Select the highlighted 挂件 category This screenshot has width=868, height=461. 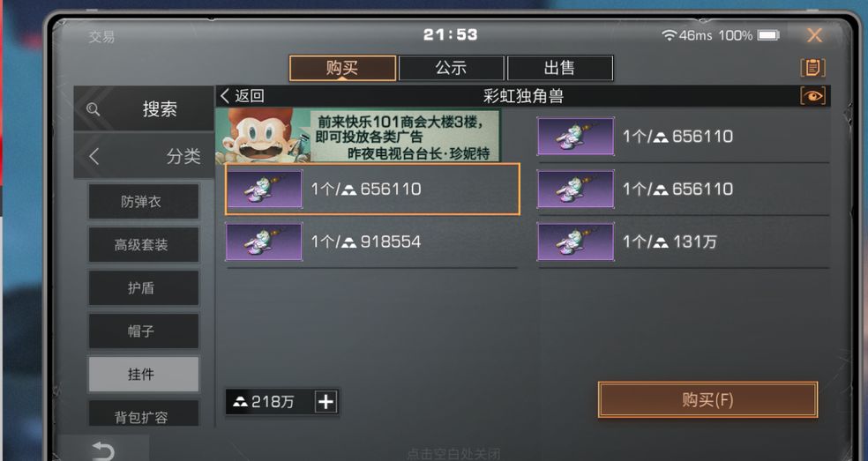(144, 374)
